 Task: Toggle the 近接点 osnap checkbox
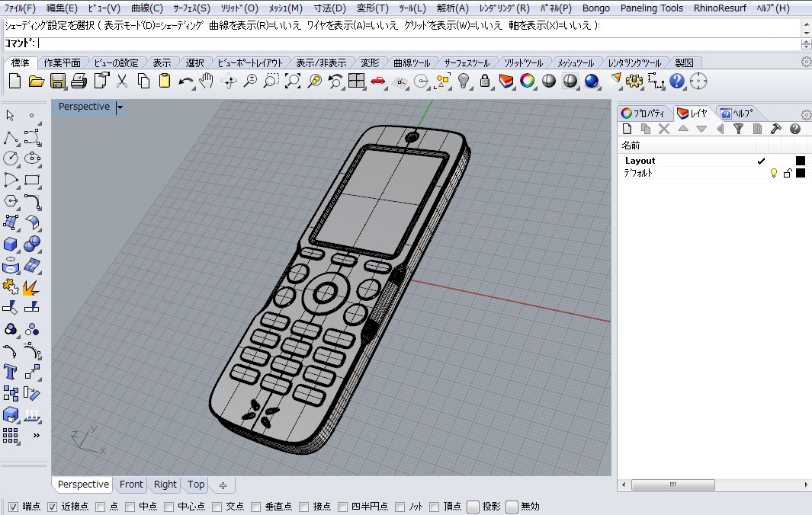click(x=53, y=507)
